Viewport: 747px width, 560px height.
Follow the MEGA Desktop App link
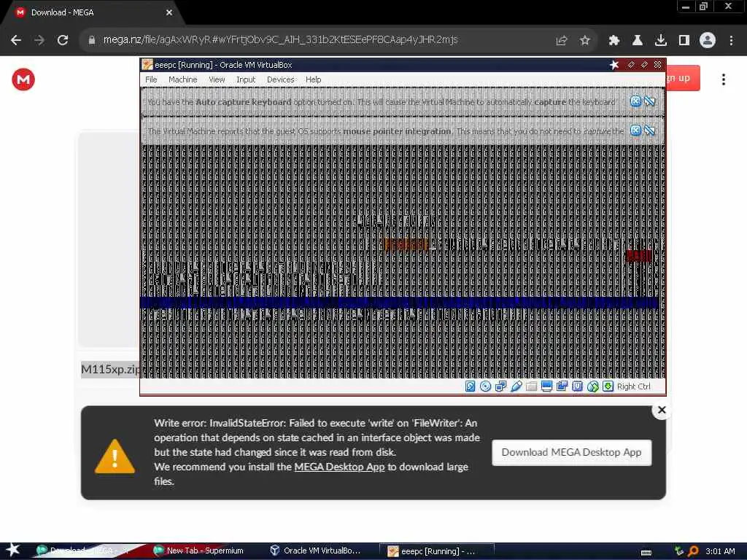click(339, 467)
